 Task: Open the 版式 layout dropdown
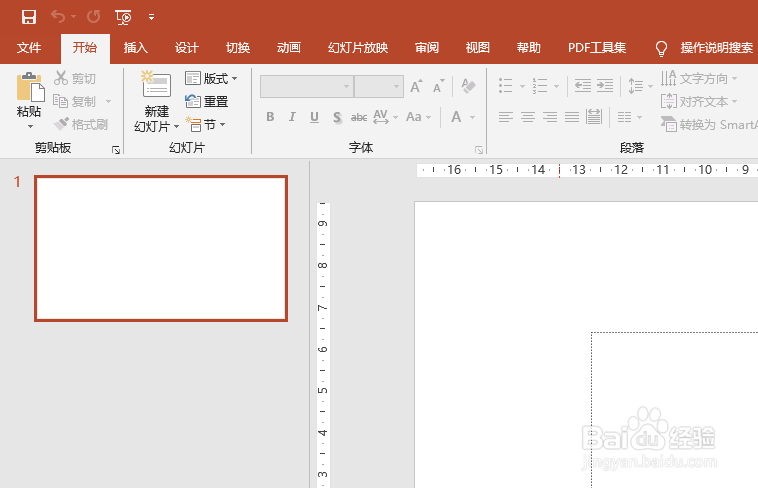click(x=211, y=78)
